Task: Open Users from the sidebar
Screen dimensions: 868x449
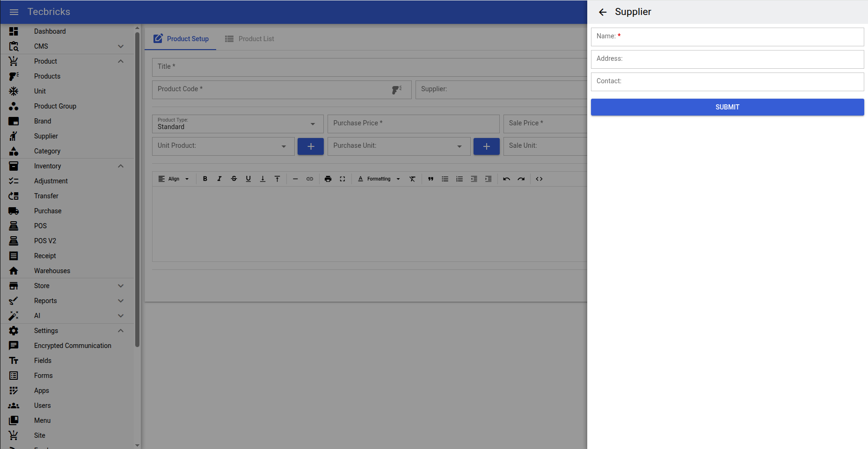Action: pyautogui.click(x=67, y=406)
